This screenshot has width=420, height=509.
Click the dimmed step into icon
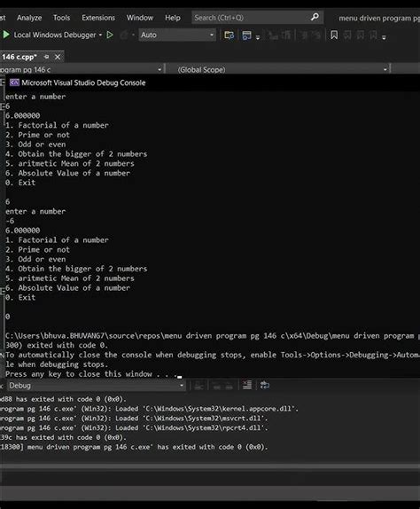click(273, 35)
